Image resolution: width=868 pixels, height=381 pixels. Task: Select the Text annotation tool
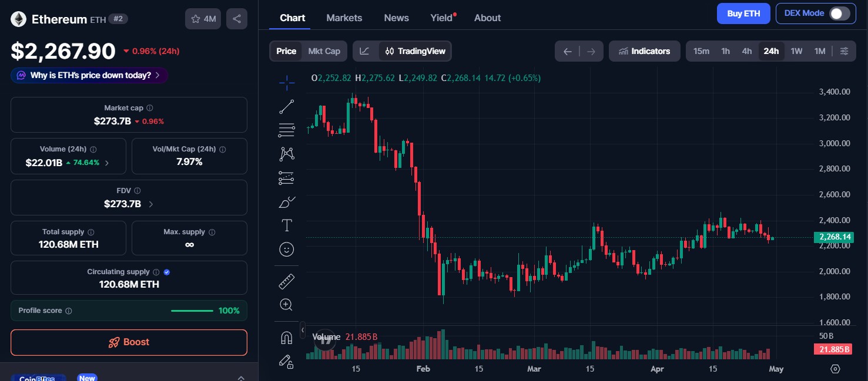286,225
